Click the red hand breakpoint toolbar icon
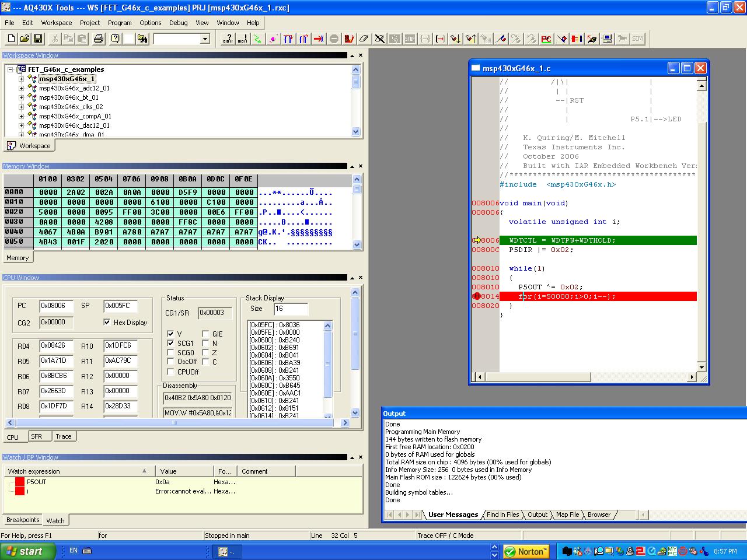 tap(349, 38)
